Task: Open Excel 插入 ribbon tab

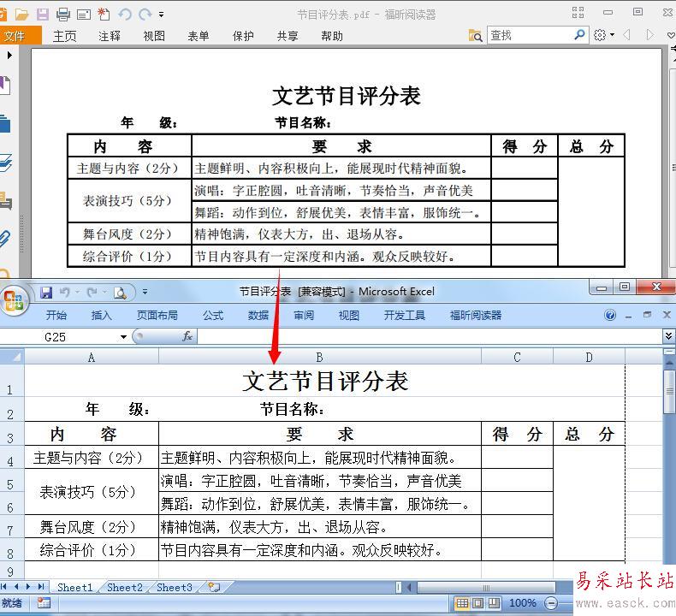Action: pyautogui.click(x=102, y=316)
